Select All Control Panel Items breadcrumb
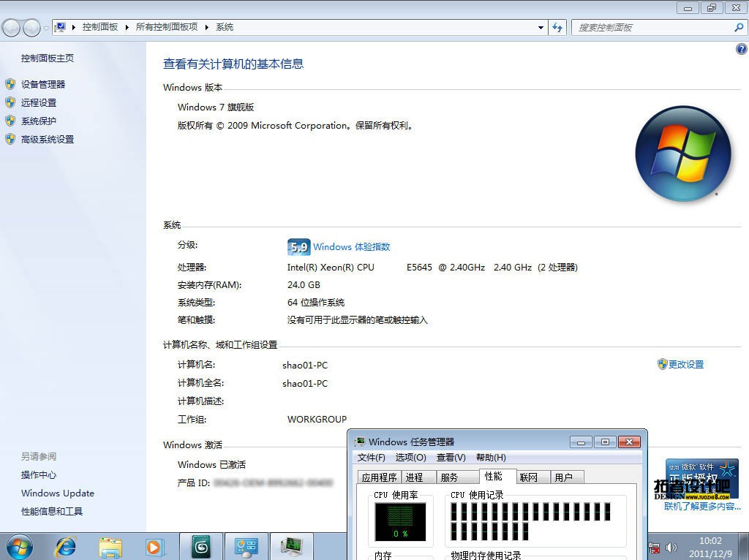The height and width of the screenshot is (560, 749). coord(167,27)
